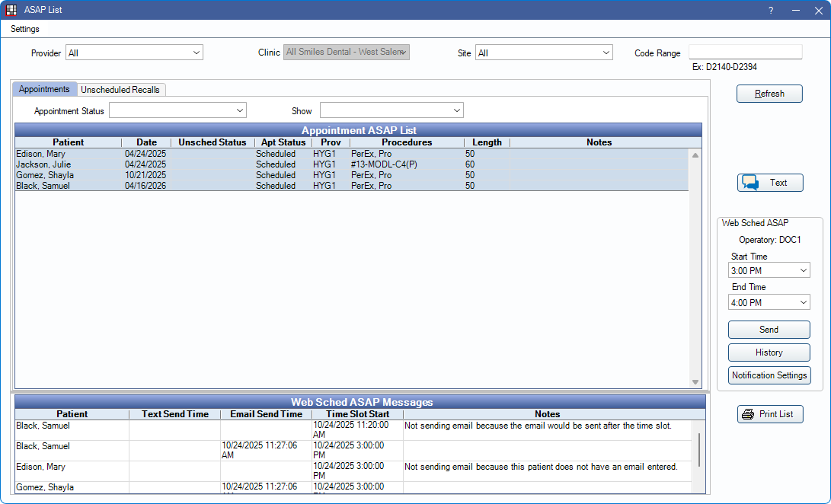Open Notification Settings
831x504 pixels.
pos(769,375)
